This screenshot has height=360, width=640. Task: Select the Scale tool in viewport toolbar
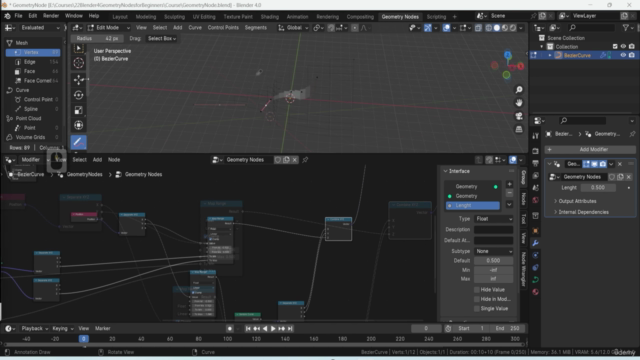tap(79, 110)
